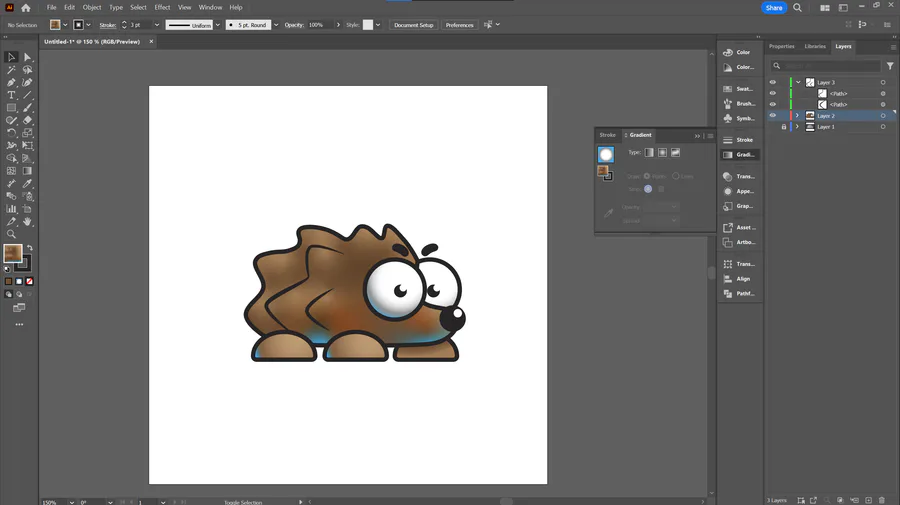Screen dimensions: 900x505
Task: Open the Brushes panel from dock
Action: (x=739, y=104)
